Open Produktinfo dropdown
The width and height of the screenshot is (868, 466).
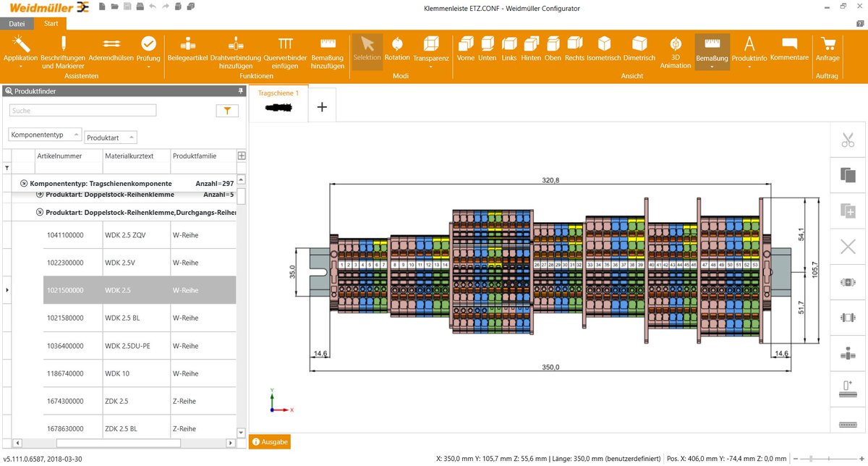(749, 51)
